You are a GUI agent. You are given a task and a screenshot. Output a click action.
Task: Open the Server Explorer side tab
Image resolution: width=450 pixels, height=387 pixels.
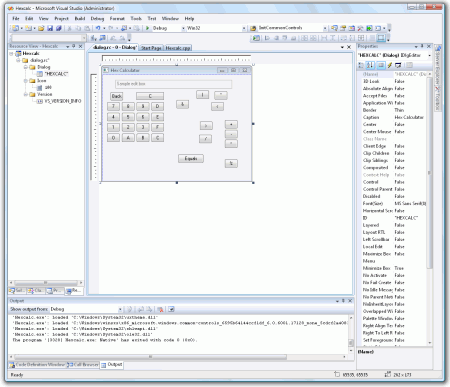438,65
